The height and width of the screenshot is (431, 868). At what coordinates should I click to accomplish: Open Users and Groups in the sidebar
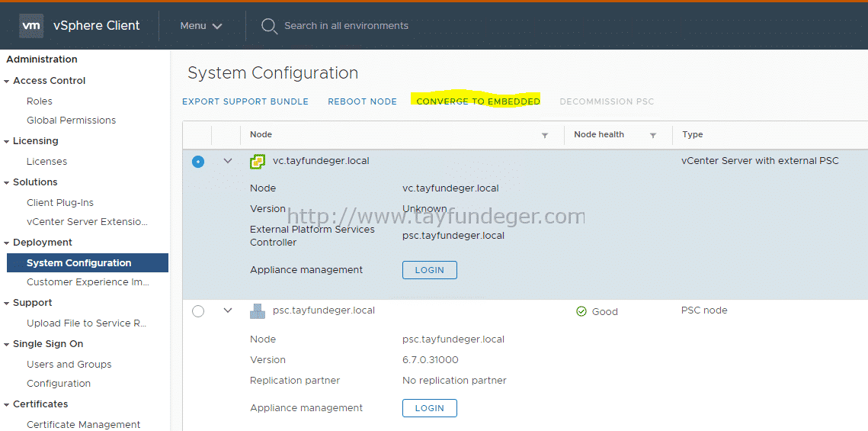tap(69, 364)
